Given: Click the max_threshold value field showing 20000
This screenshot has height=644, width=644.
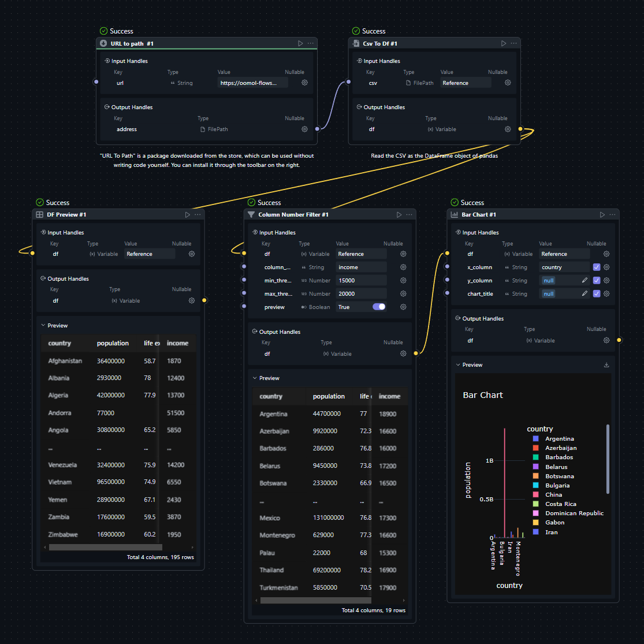Looking at the screenshot, I should click(x=360, y=294).
